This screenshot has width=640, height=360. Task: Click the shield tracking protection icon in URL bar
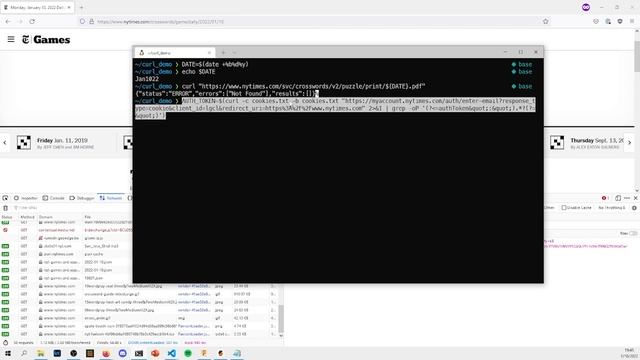pyautogui.click(x=82, y=22)
